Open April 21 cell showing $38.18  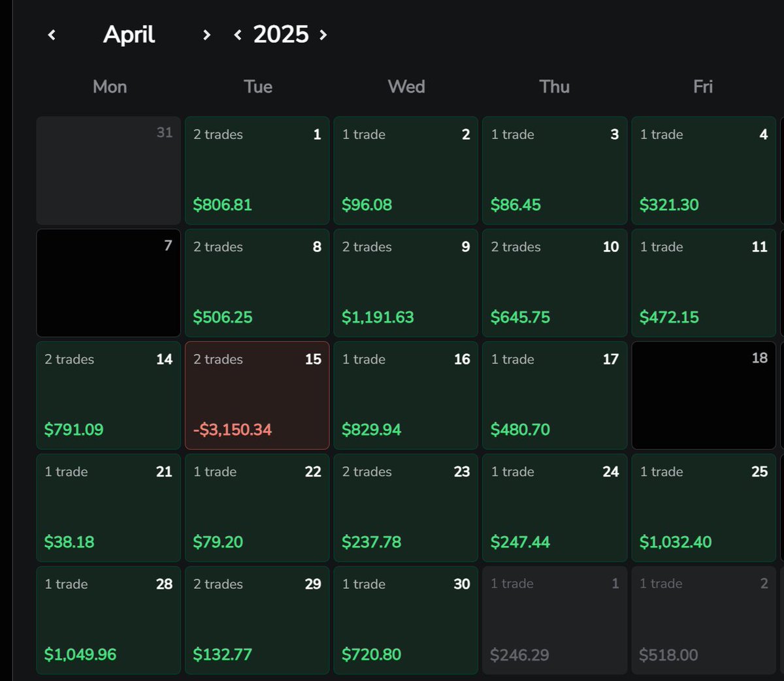tap(108, 507)
